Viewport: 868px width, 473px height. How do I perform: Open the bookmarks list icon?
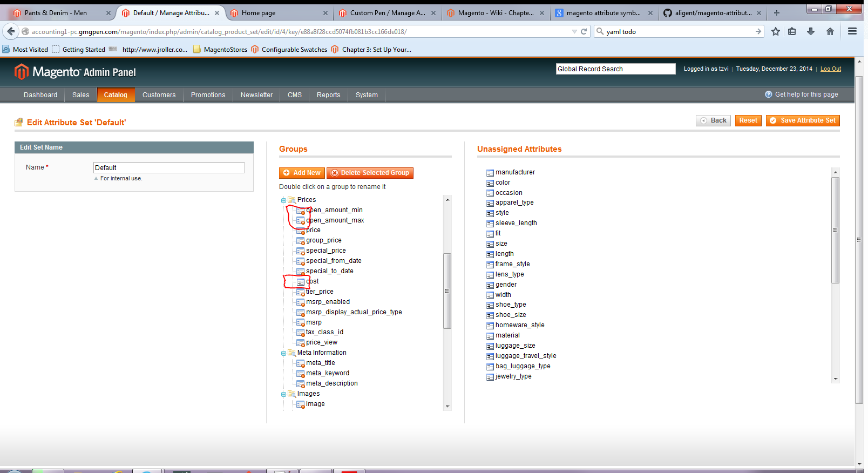[x=792, y=31]
